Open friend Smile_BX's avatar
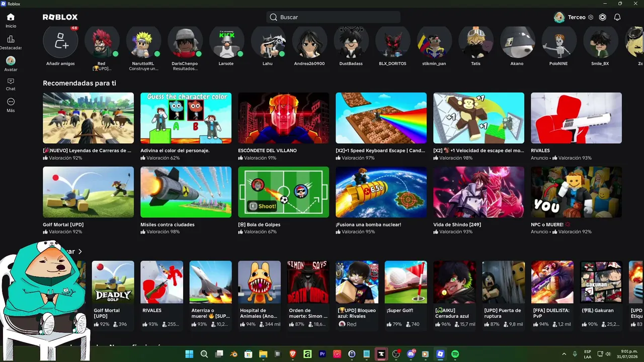This screenshot has height=362, width=644. pos(600,41)
